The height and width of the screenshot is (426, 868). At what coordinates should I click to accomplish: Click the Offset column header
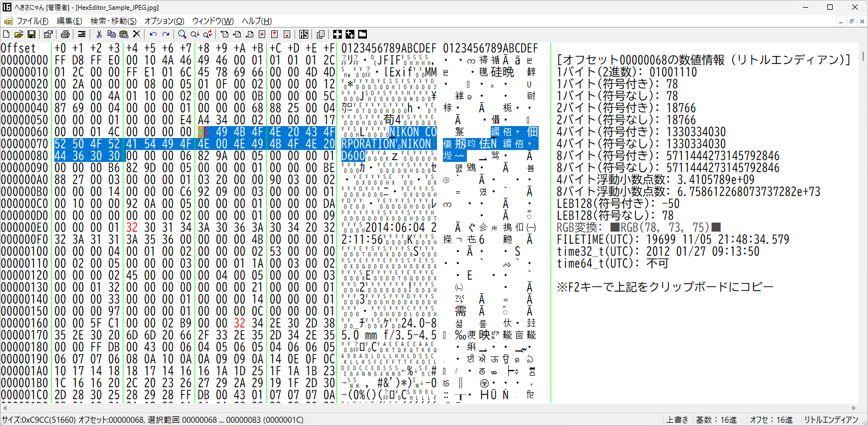pyautogui.click(x=18, y=48)
